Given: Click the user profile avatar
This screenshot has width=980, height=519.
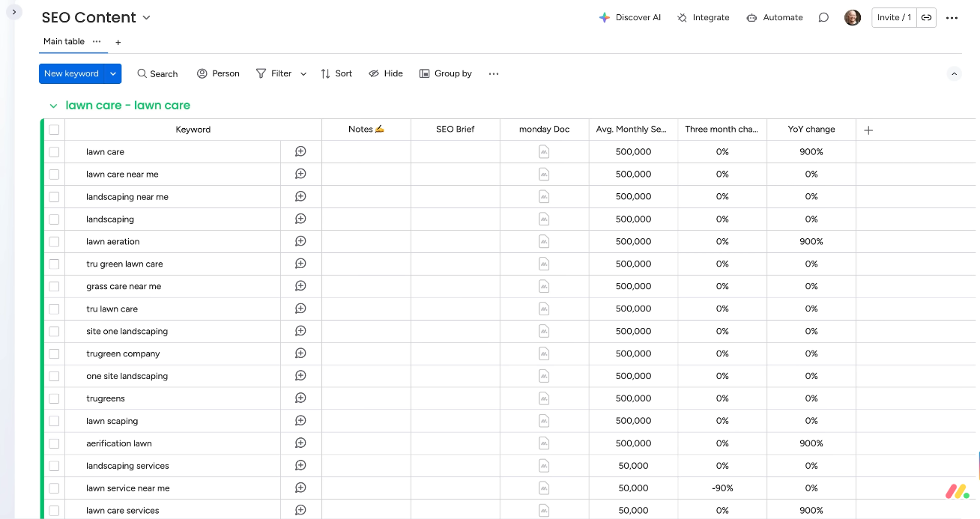Looking at the screenshot, I should click(853, 17).
